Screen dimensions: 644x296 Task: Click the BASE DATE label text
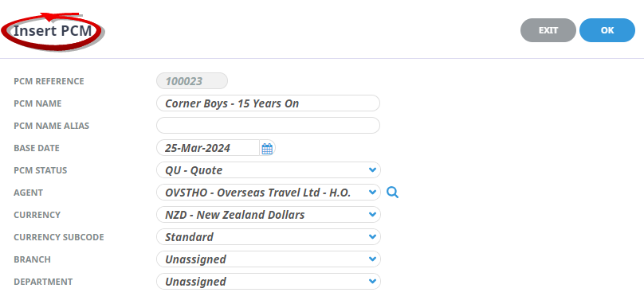click(x=37, y=148)
